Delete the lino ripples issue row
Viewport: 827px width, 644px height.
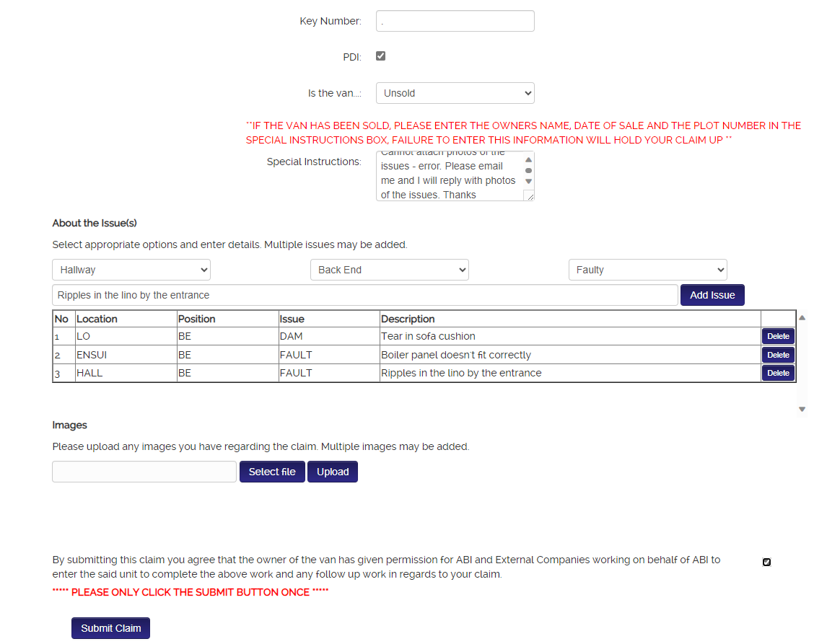pos(778,373)
